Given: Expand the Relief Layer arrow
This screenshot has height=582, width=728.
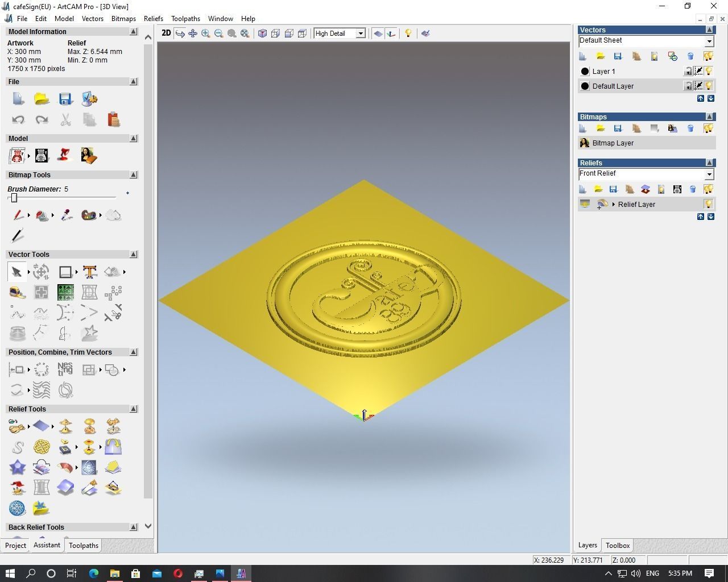Looking at the screenshot, I should (613, 205).
